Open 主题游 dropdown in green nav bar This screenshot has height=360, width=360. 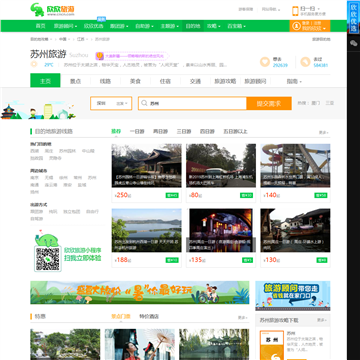coord(170,26)
